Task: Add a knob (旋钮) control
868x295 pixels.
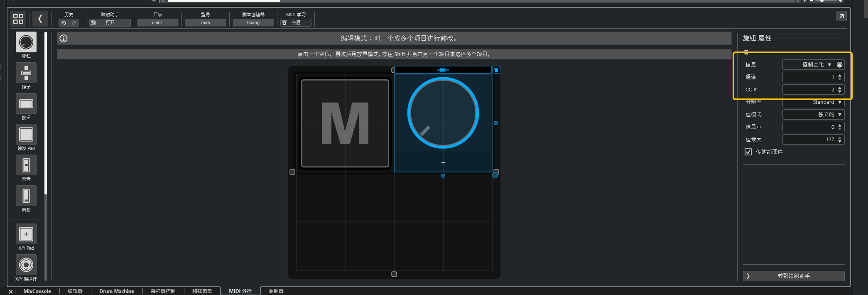Action: point(26,42)
